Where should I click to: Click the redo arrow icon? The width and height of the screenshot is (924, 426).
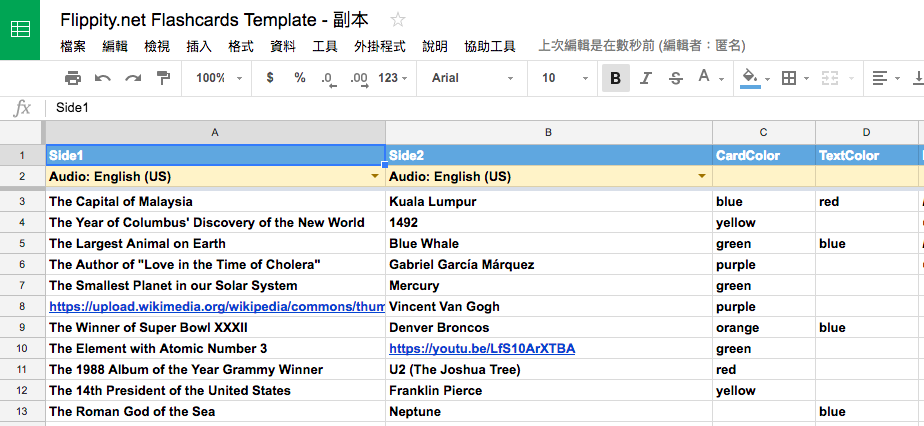[133, 78]
